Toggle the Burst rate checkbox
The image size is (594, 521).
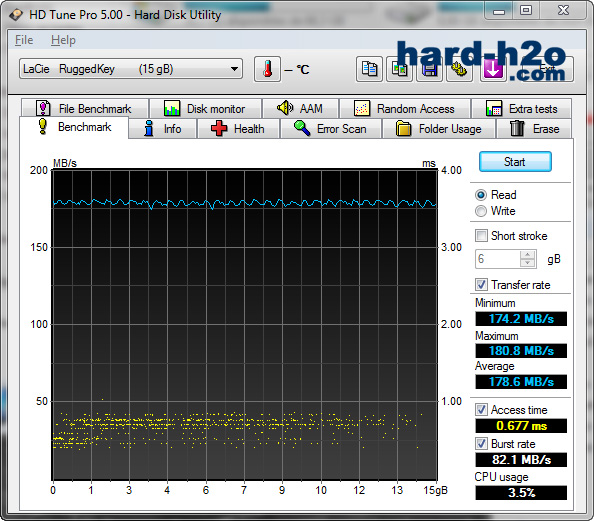tap(481, 443)
